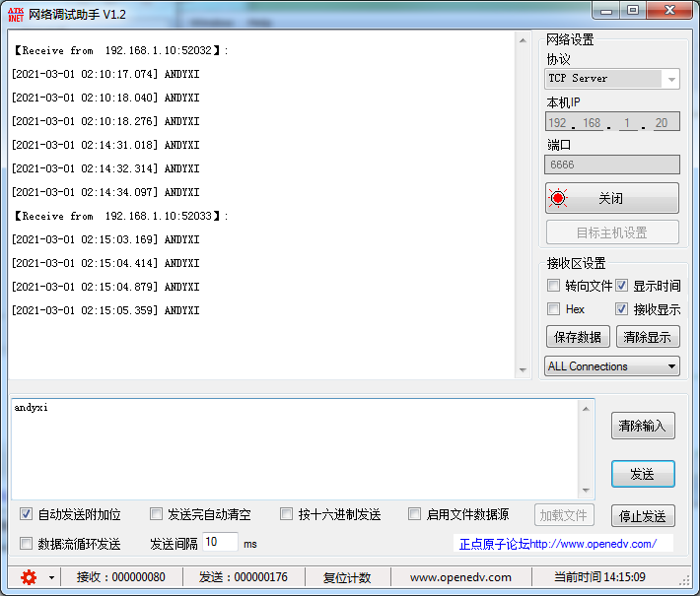Screen dimensions: 700x596
Task: Click the 本机IP address field
Action: pos(612,122)
